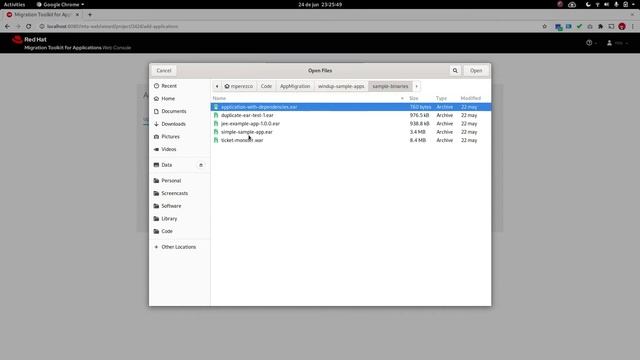Viewport: 640px width, 360px height.
Task: Go to Recent in the dialog sidebar
Action: tap(180, 86)
